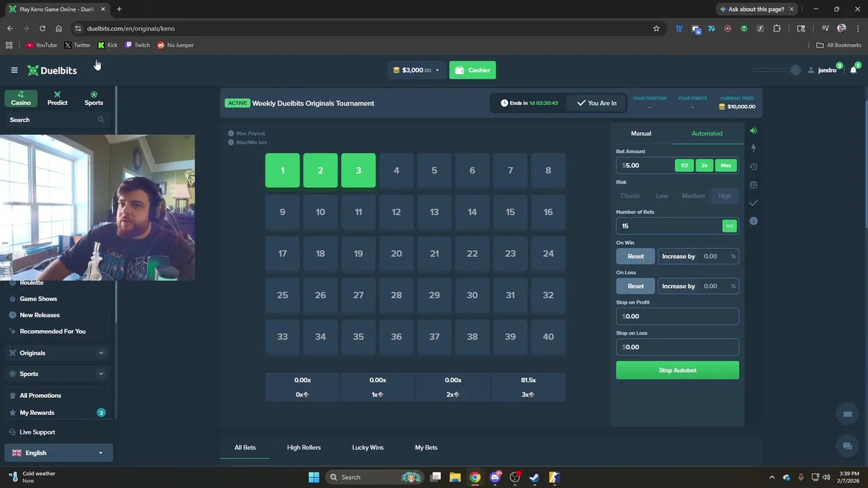Viewport: 868px width, 488px height.
Task: Show hidden system tray icons
Action: coord(772,477)
